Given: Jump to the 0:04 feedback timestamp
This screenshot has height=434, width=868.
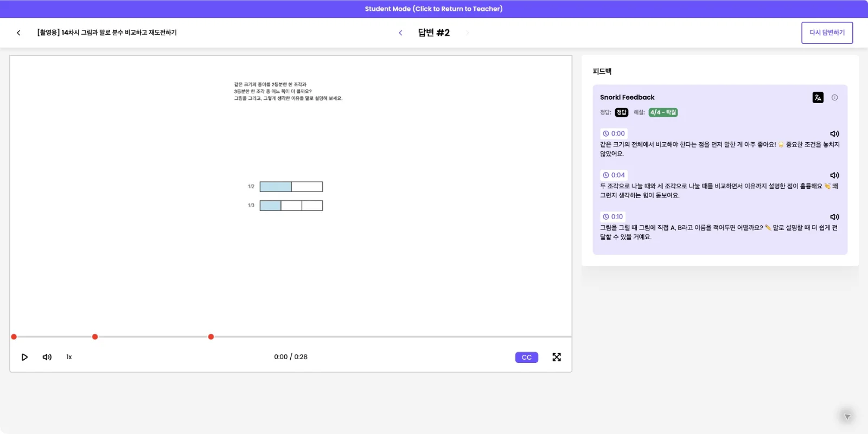Looking at the screenshot, I should [614, 175].
